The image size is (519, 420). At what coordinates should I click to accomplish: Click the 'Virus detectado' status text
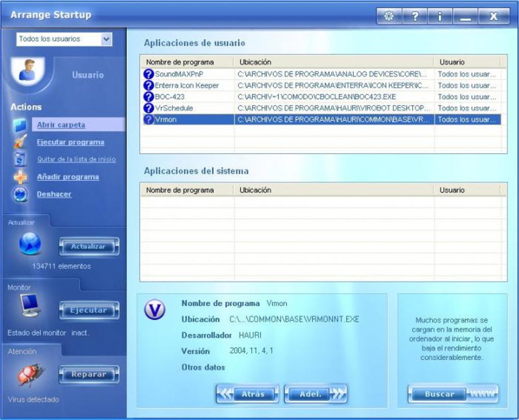[34, 400]
